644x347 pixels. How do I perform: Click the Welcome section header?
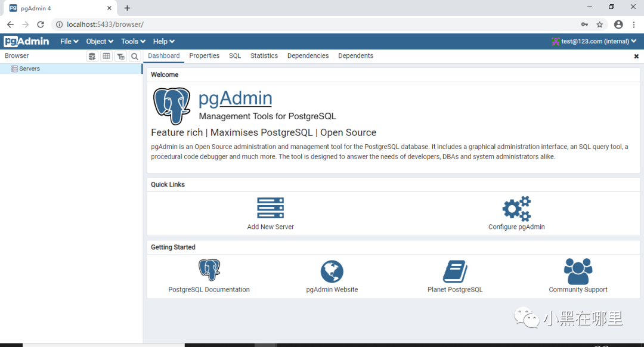pyautogui.click(x=165, y=75)
